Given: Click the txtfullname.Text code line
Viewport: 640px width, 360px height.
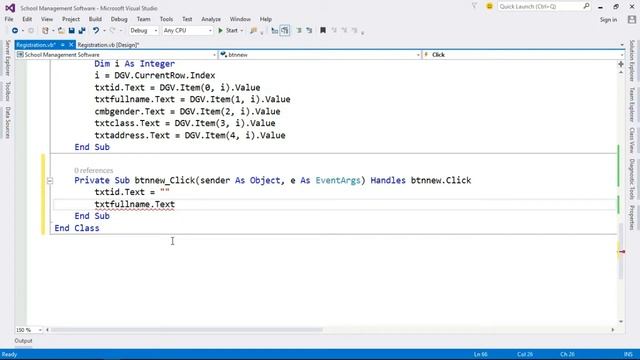Looking at the screenshot, I should click(x=135, y=204).
